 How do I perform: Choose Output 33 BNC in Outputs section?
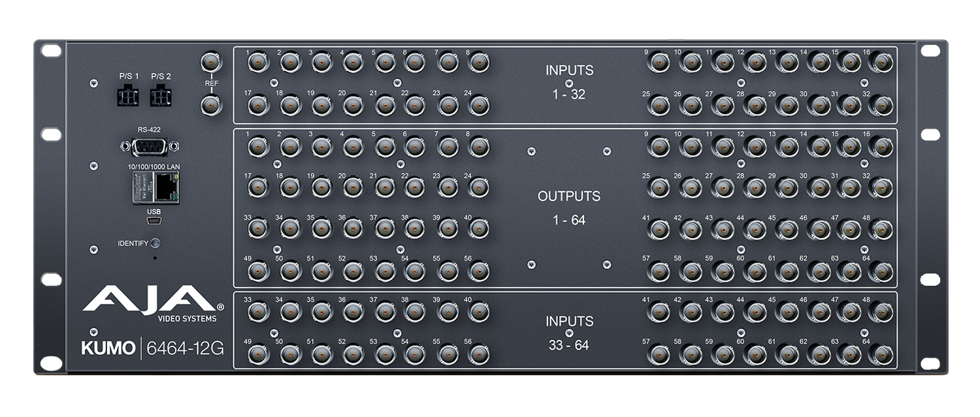(259, 229)
